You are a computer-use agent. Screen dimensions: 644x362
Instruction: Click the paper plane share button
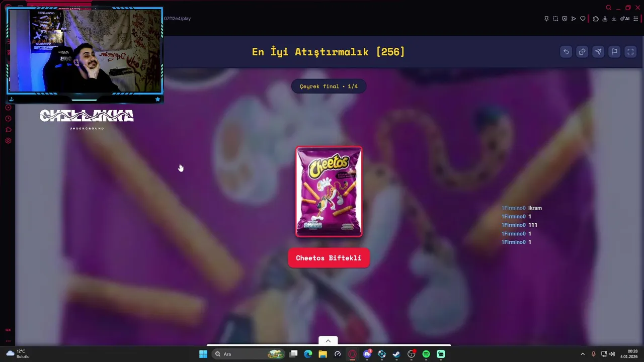598,52
